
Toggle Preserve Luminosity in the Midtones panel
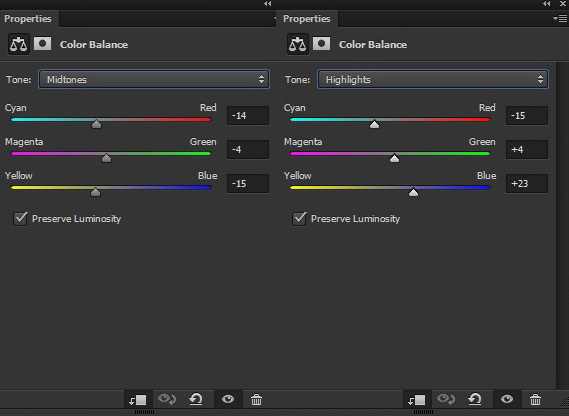point(20,219)
